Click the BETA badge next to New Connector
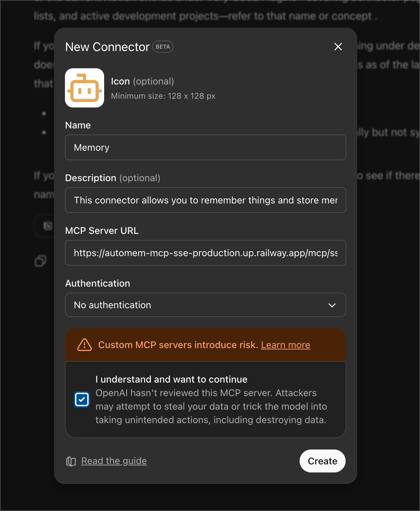This screenshot has height=511, width=420. pos(163,47)
